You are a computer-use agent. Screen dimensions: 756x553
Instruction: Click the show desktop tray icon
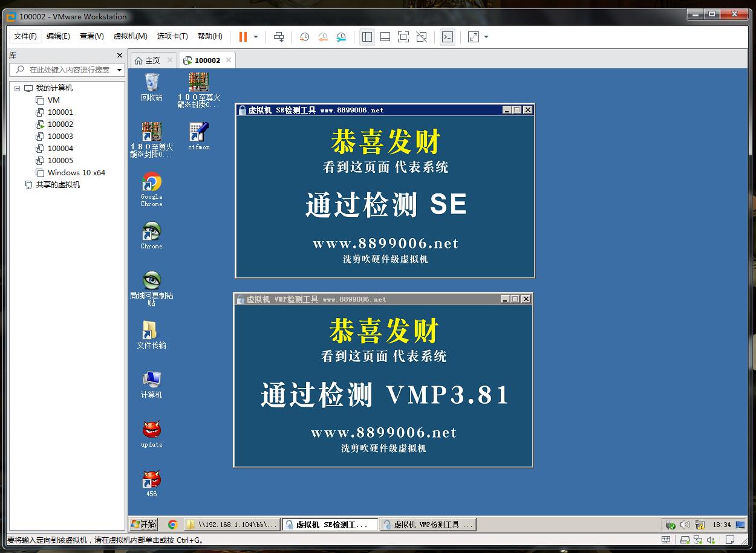pos(740,525)
